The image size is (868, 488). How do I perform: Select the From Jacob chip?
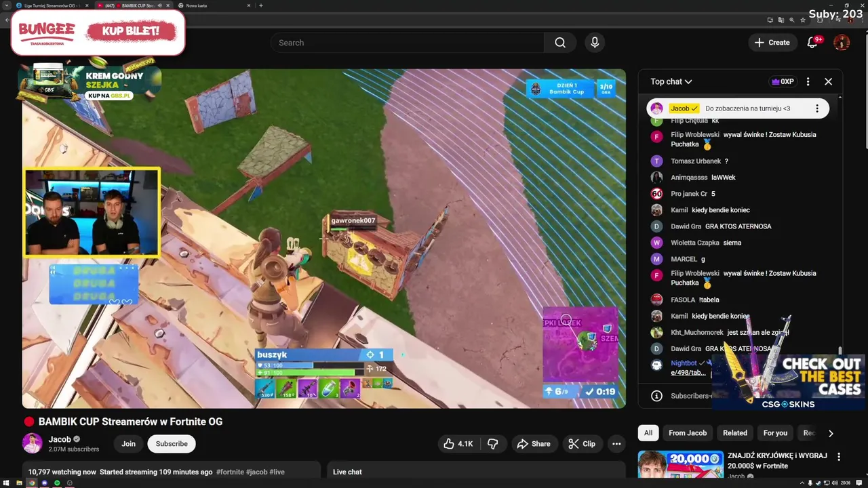click(x=688, y=433)
